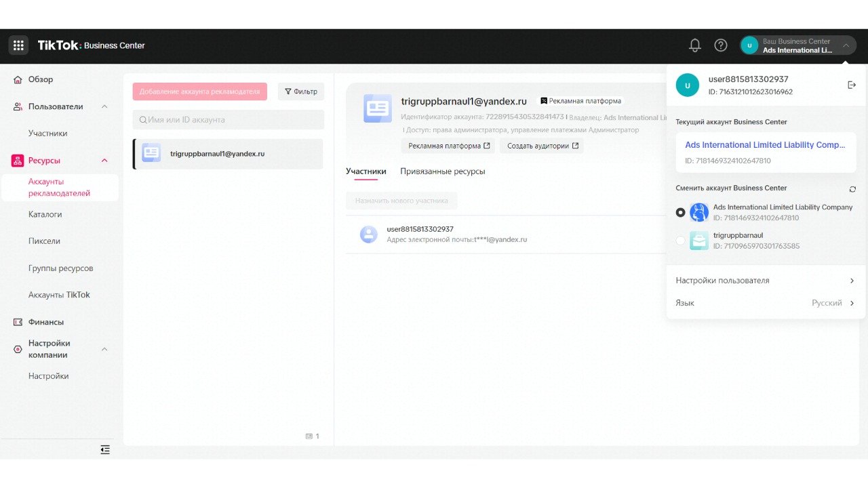868x488 pixels.
Task: Click the large U avatar in account panel
Action: click(688, 85)
